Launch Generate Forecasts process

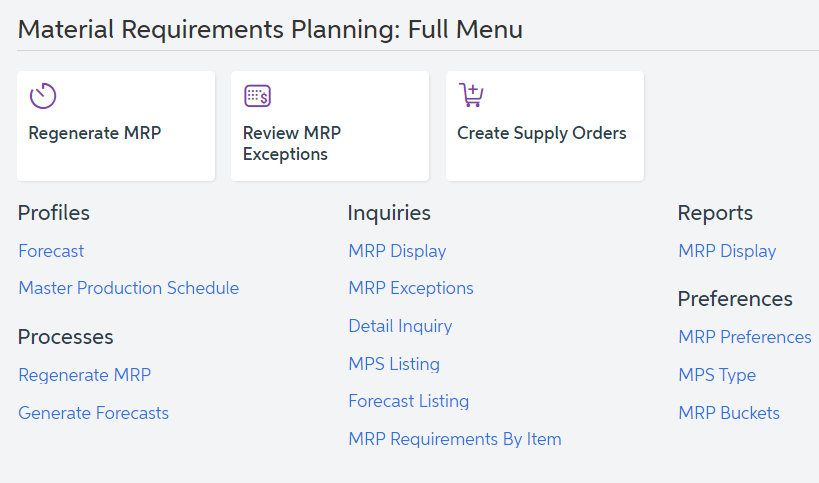coord(93,413)
